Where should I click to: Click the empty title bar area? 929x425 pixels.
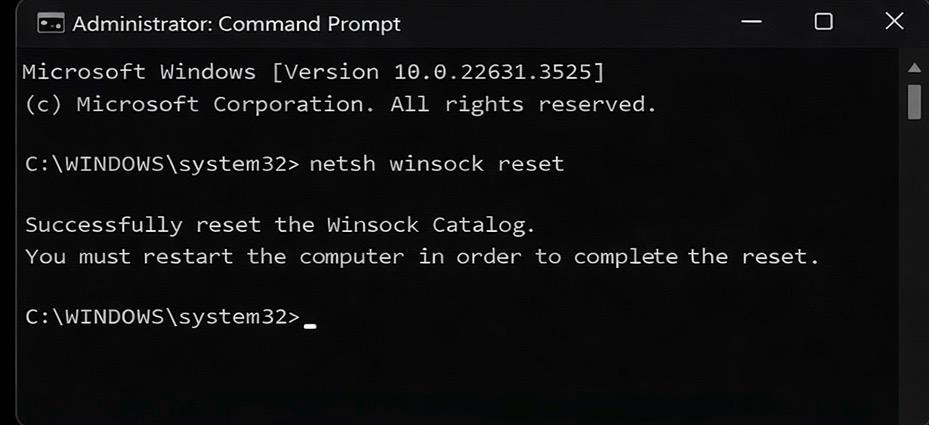click(560, 23)
